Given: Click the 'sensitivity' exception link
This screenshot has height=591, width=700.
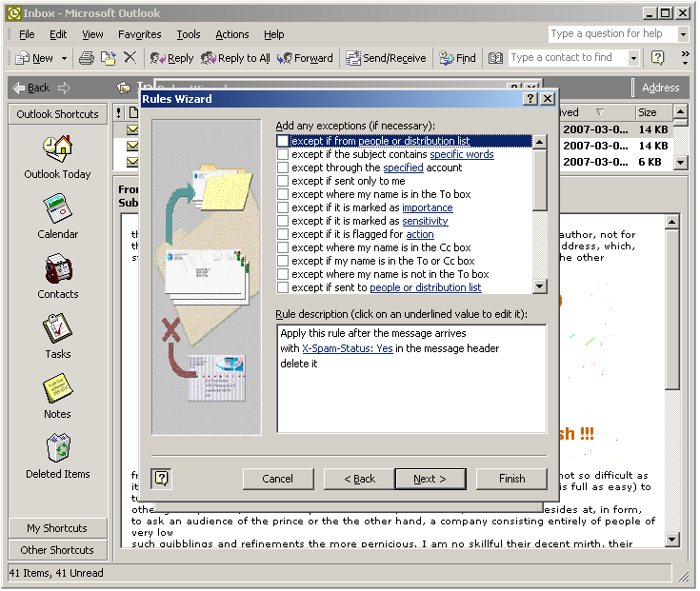Looking at the screenshot, I should pos(425,221).
